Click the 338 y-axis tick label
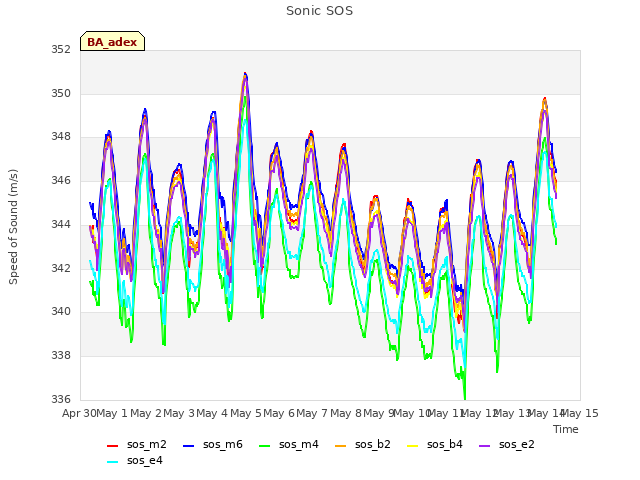The width and height of the screenshot is (640, 480). tap(60, 356)
